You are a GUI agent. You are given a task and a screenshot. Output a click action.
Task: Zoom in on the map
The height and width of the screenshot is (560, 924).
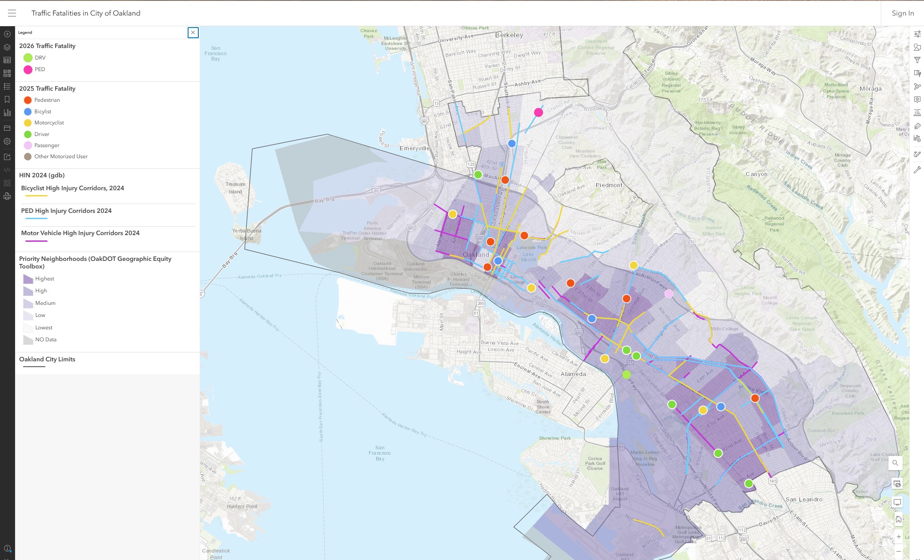[898, 537]
